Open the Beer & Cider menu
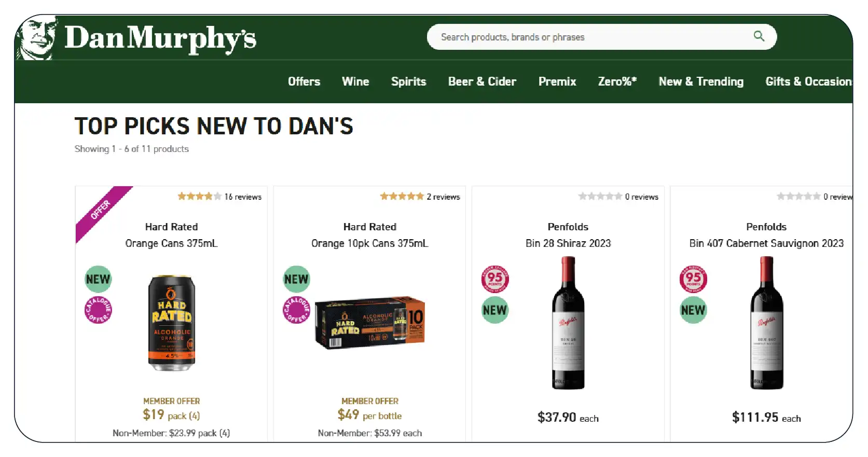The height and width of the screenshot is (457, 868). [482, 81]
